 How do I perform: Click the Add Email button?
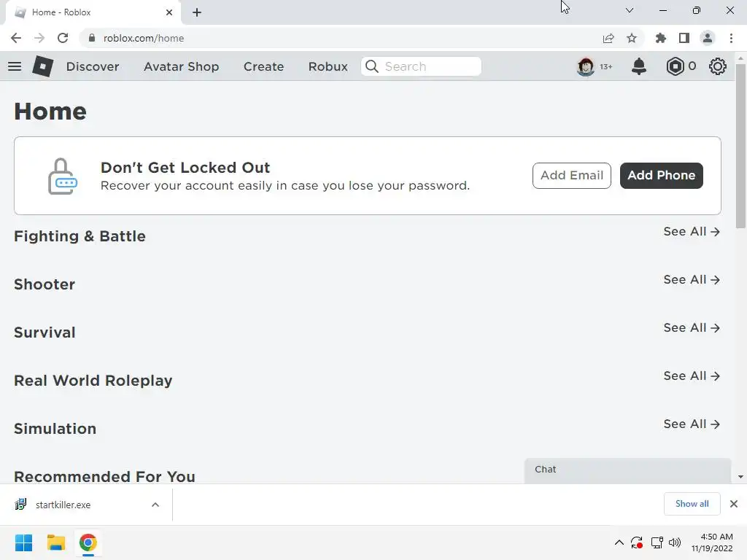572,175
